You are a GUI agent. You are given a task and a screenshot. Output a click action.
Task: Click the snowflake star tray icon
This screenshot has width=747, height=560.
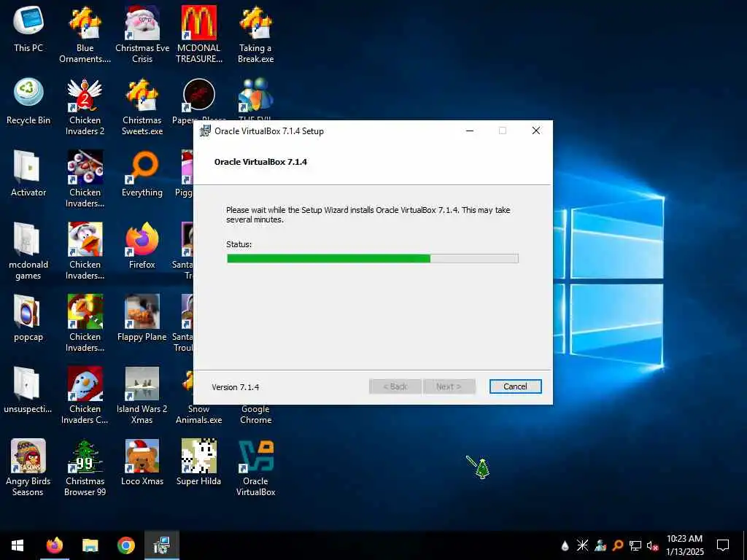582,545
